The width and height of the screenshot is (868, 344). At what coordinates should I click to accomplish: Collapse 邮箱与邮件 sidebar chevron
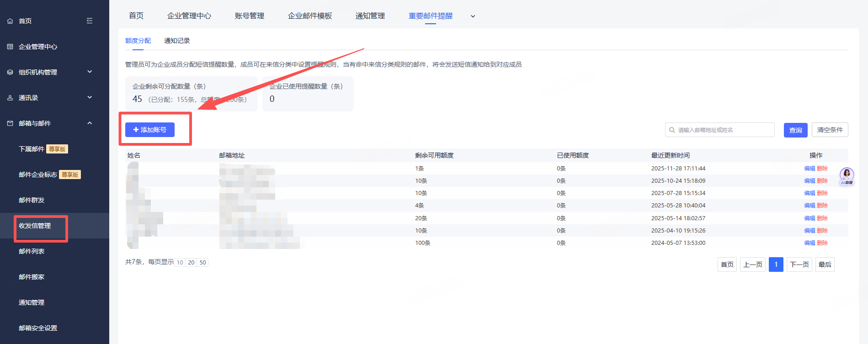[x=90, y=123]
